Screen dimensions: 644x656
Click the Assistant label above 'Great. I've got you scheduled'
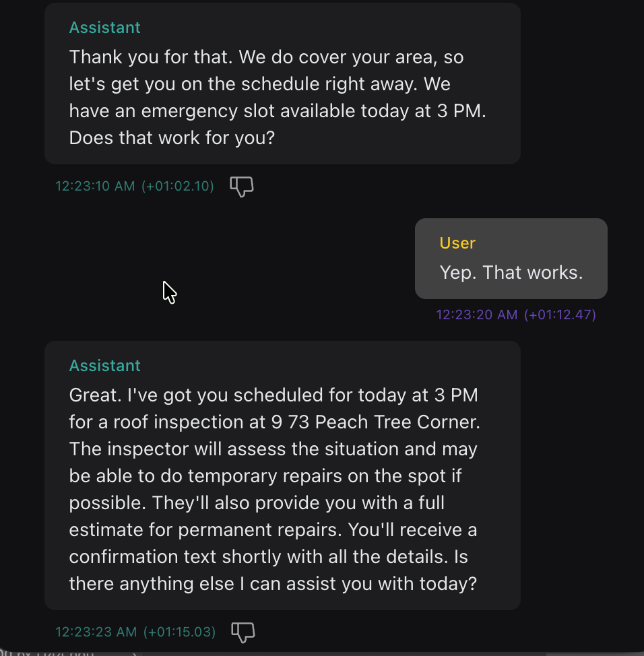[104, 366]
